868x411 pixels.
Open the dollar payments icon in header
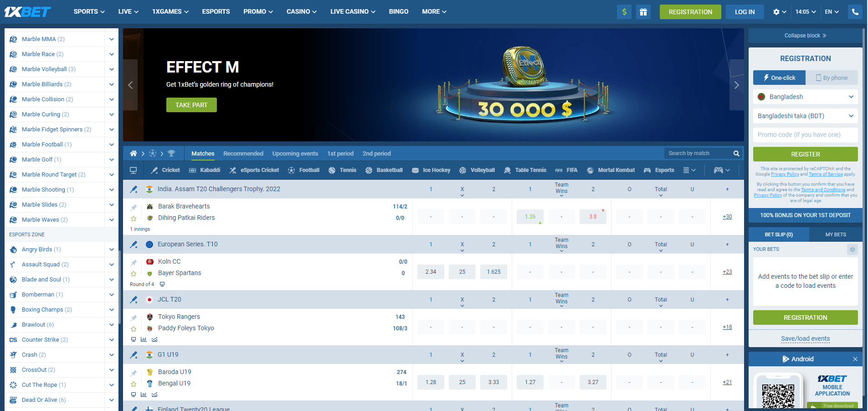point(624,12)
